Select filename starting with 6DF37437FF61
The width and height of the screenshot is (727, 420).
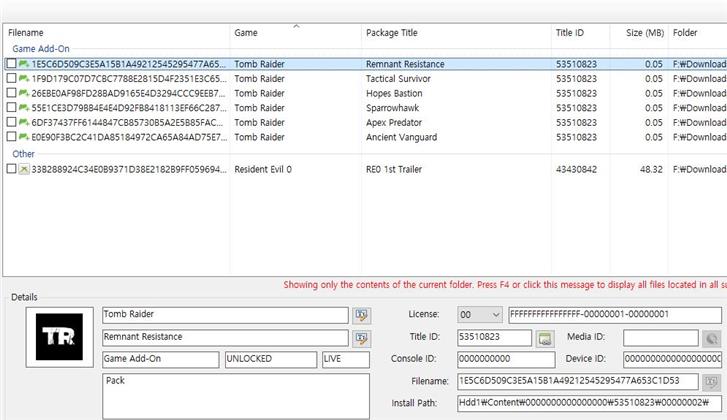coord(128,122)
